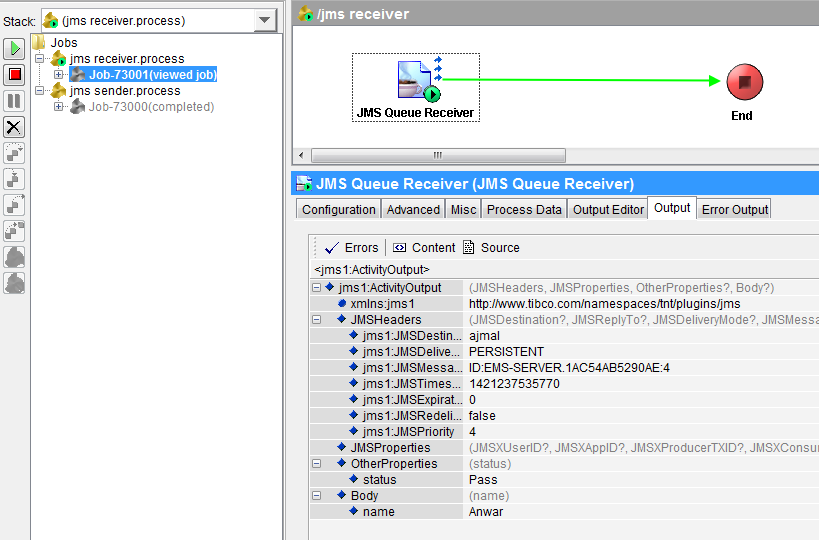
Task: Click the End activity icon
Action: [744, 82]
